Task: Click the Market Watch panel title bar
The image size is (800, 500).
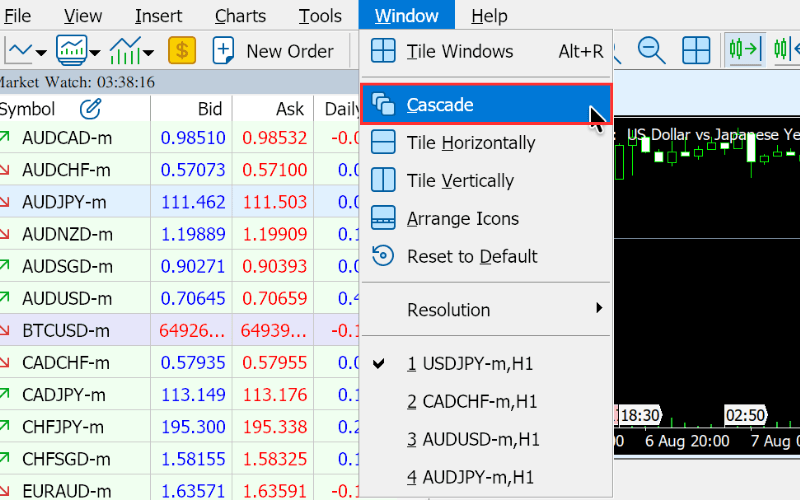Action: [179, 82]
